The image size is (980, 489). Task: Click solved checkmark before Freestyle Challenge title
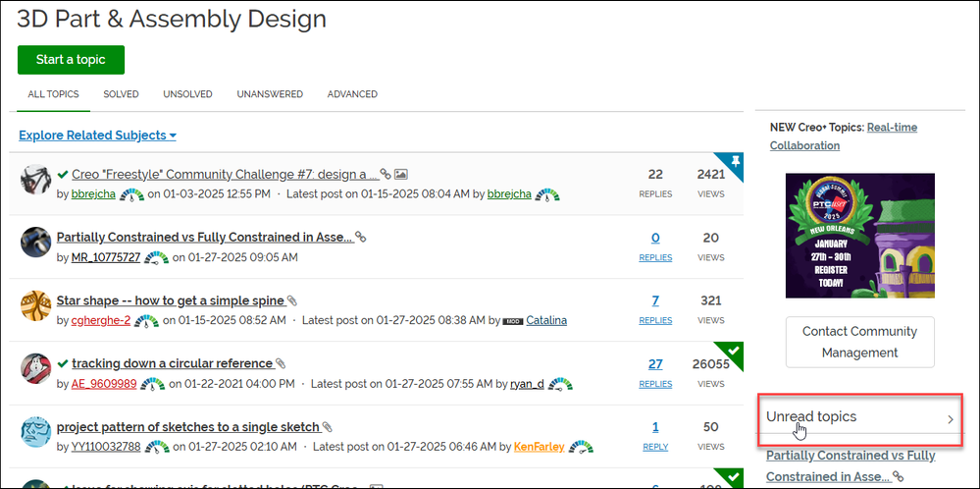63,174
